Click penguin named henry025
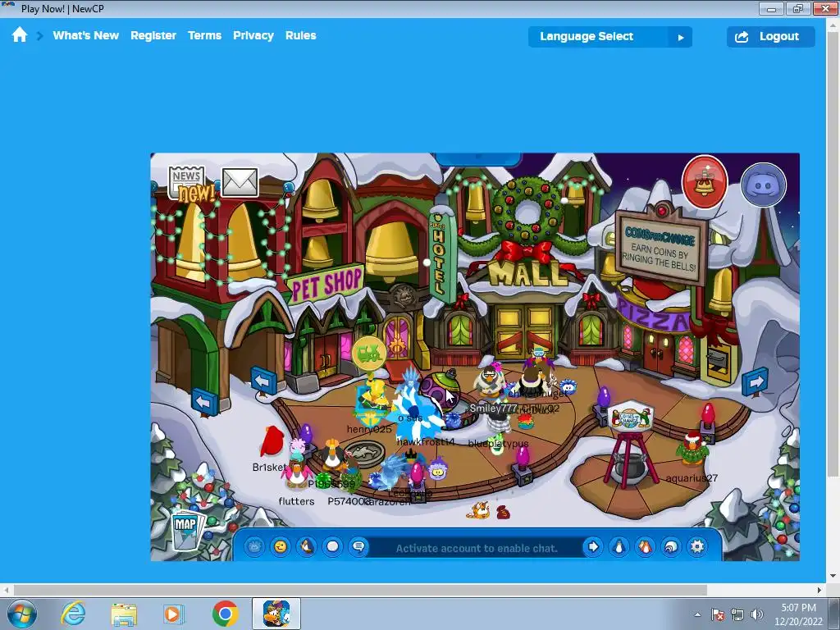The image size is (840, 630). [x=373, y=400]
